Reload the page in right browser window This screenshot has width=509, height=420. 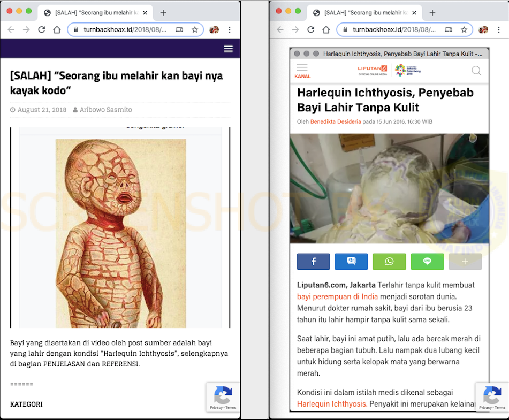pyautogui.click(x=310, y=30)
